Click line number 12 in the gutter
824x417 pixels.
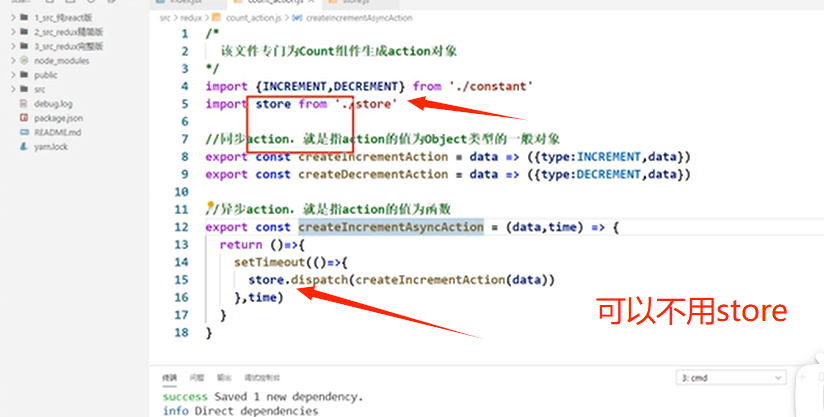pyautogui.click(x=181, y=227)
